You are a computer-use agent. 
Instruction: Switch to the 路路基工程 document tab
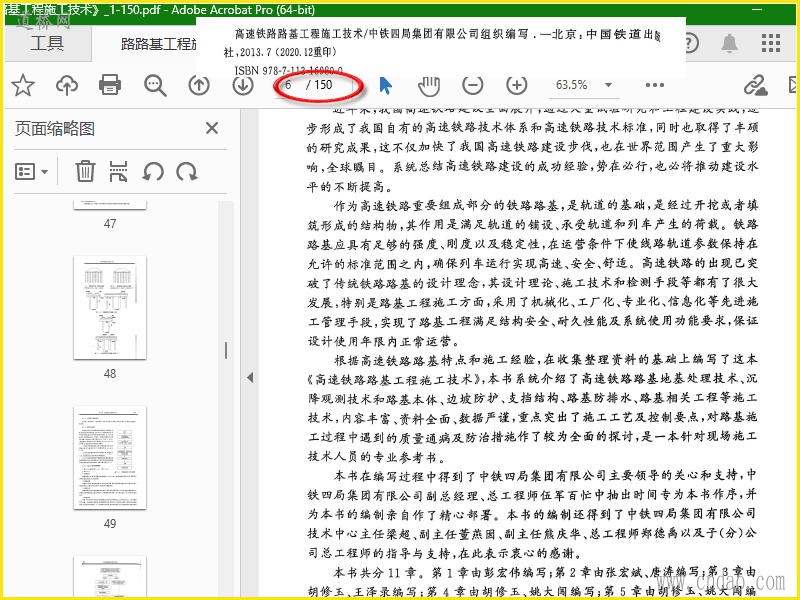click(159, 44)
